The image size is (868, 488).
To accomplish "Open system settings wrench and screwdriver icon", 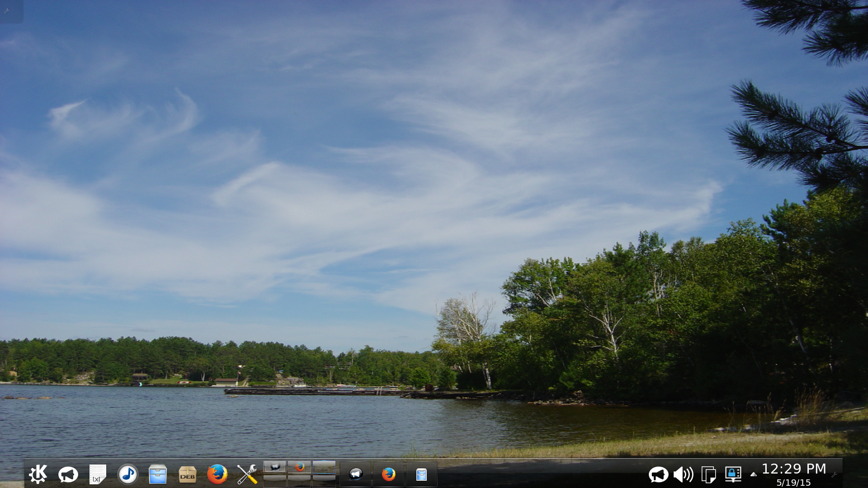I will [247, 474].
